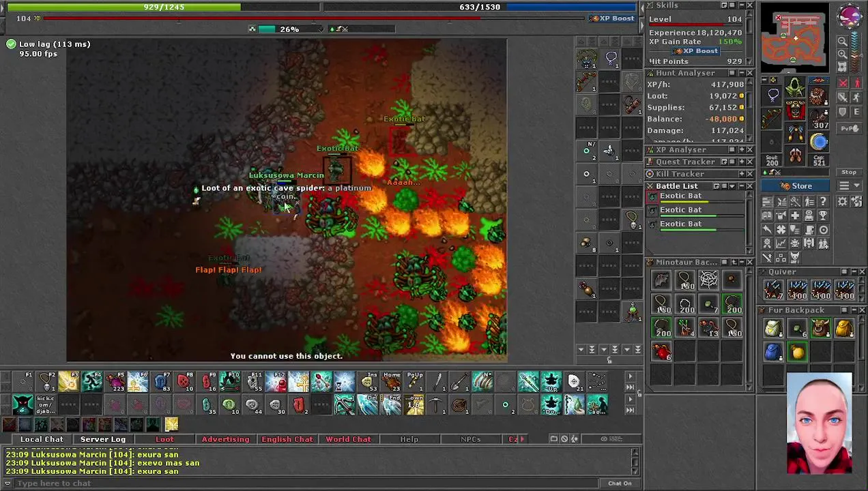Switch to Local Chat tab
Image resolution: width=868 pixels, height=491 pixels.
(42, 439)
